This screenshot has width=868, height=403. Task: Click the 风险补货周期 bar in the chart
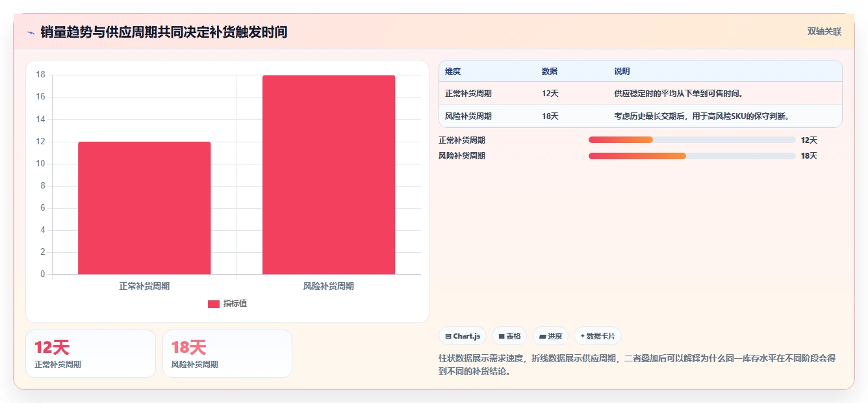329,175
